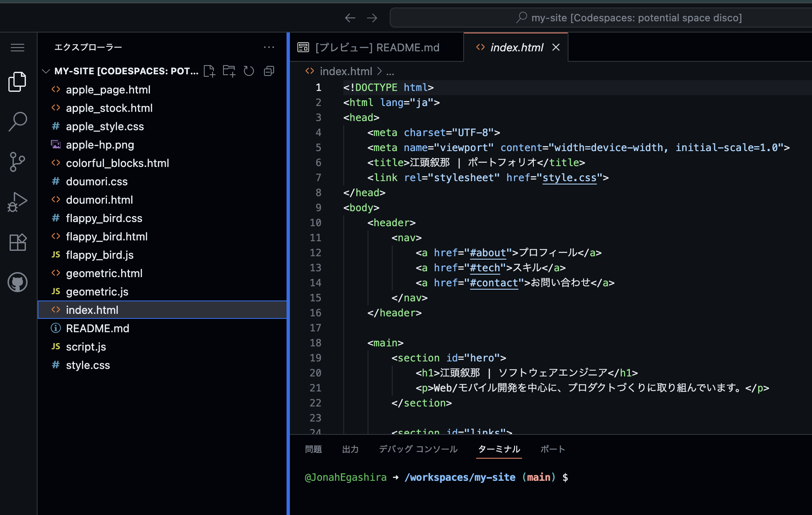
Task: Click the New File icon in explorer
Action: point(209,71)
